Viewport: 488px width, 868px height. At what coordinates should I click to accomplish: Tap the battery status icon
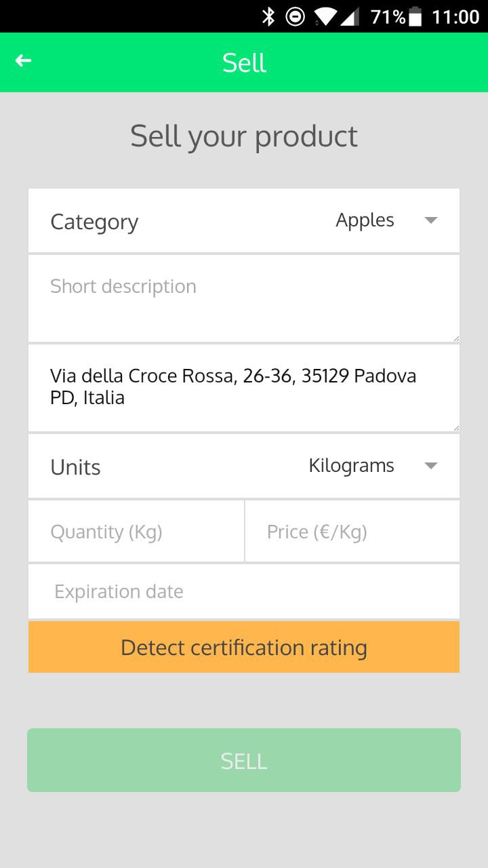415,16
